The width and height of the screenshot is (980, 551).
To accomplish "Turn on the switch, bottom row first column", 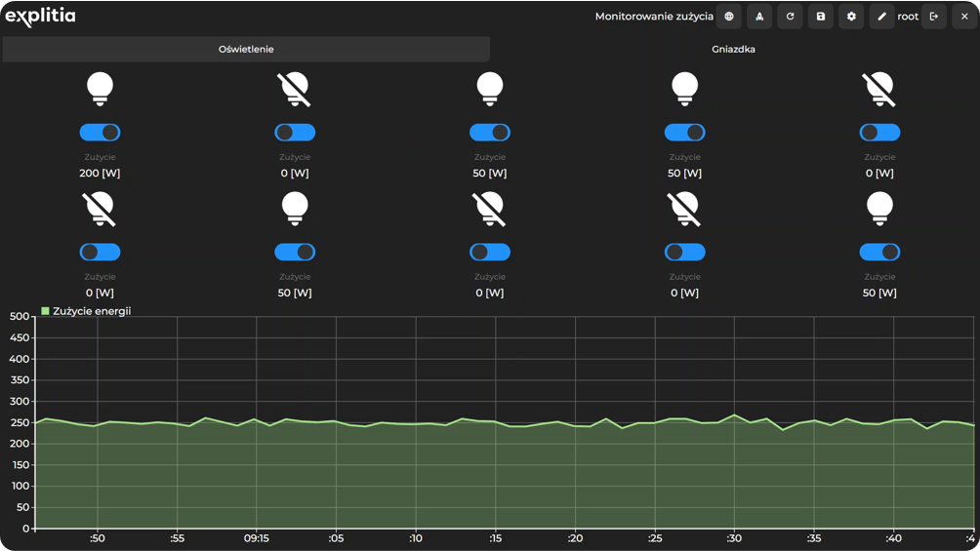I will [x=100, y=252].
